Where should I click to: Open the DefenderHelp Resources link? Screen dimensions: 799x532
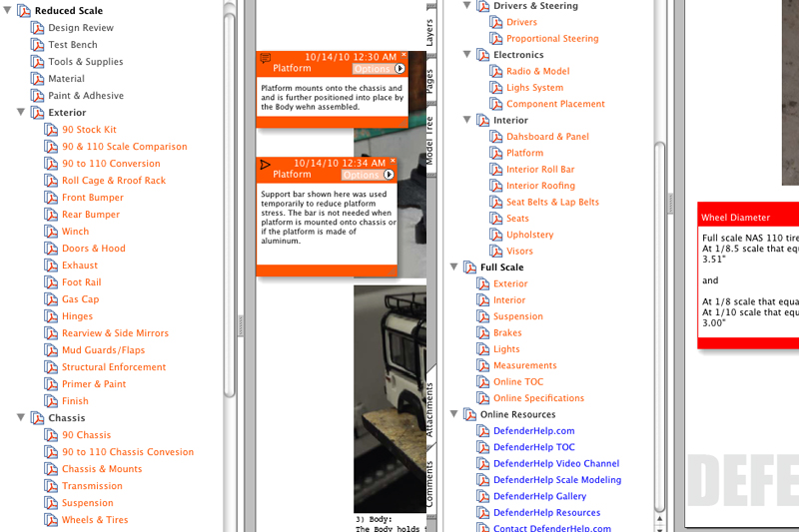[x=546, y=513]
